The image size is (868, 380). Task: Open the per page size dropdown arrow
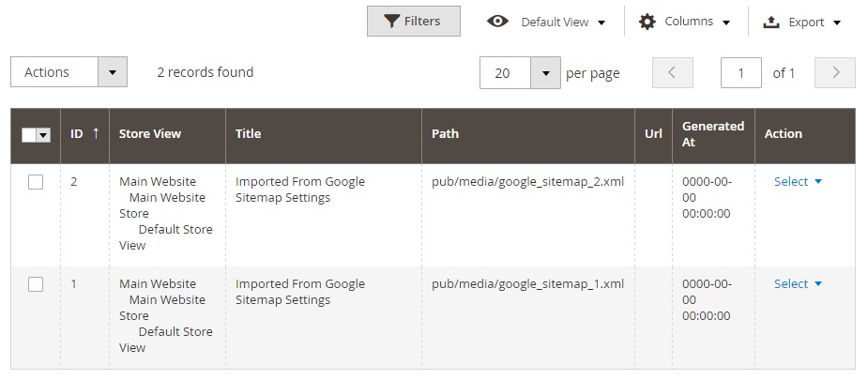(x=545, y=73)
